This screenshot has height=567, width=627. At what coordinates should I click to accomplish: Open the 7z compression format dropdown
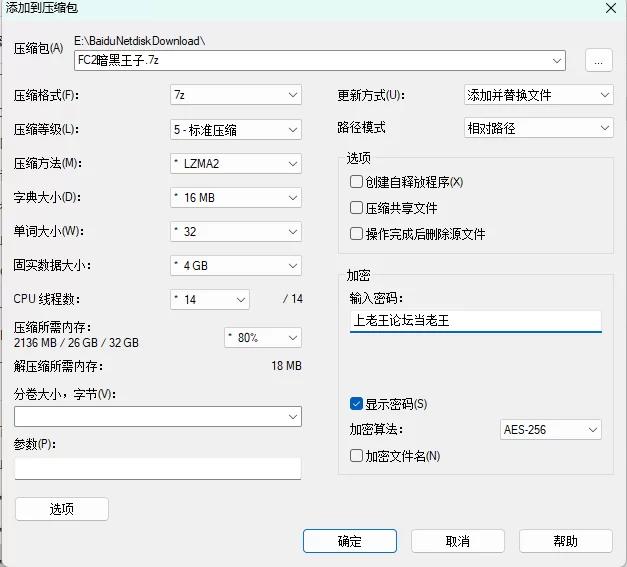tap(236, 95)
